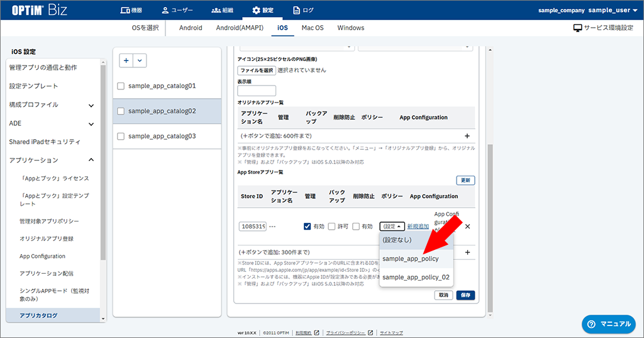
Task: Open the 機器 devices menu
Action: click(131, 10)
